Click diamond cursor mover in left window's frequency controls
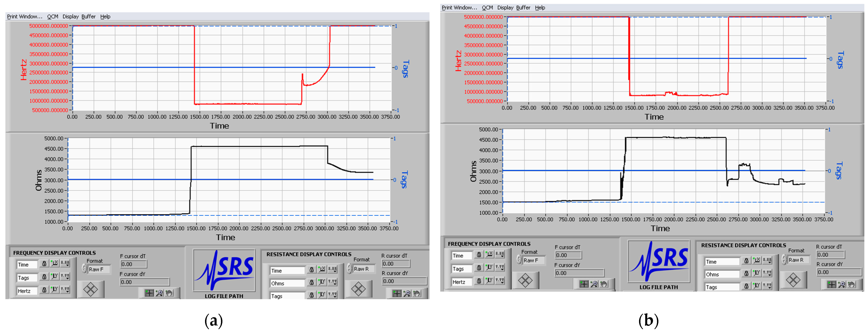The image size is (868, 332). pyautogui.click(x=90, y=290)
